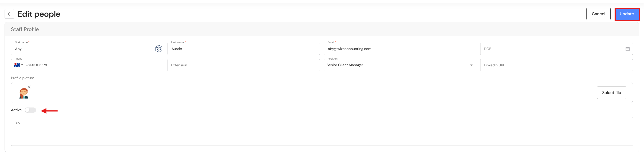Screen dimensions: 644x156
Task: Click the Australian flag country icon
Action: coord(17,65)
